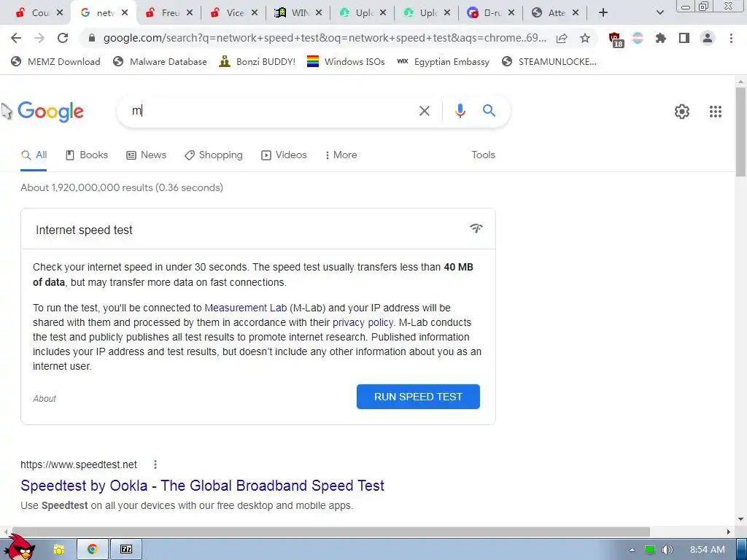Share this page via share icon
The image size is (747, 560).
tap(562, 38)
